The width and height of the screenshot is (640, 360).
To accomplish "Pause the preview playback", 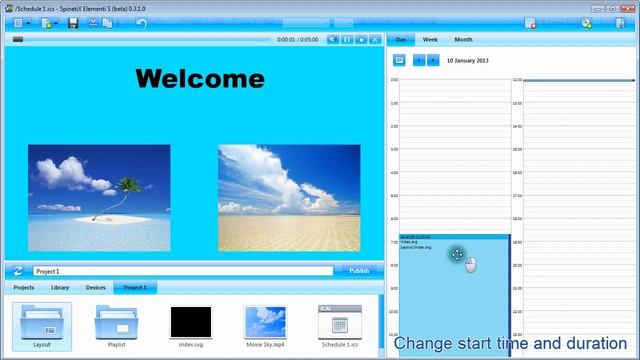I will (347, 39).
